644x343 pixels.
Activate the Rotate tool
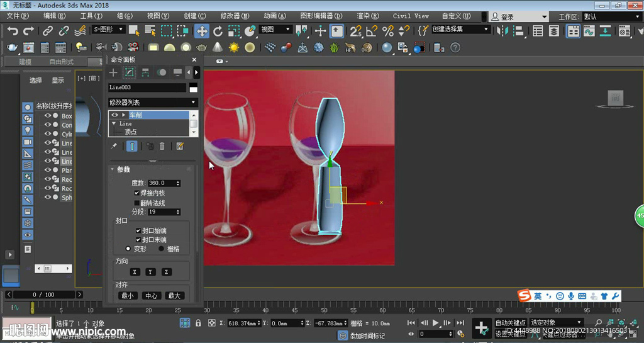click(218, 30)
